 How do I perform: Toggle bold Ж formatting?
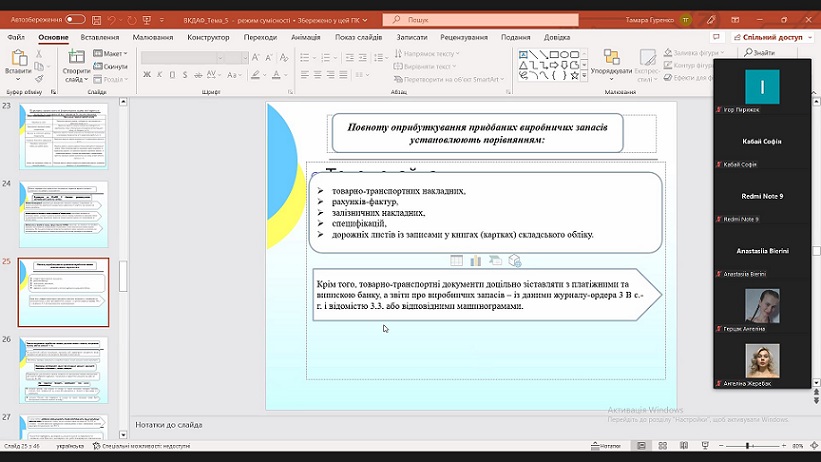point(147,75)
